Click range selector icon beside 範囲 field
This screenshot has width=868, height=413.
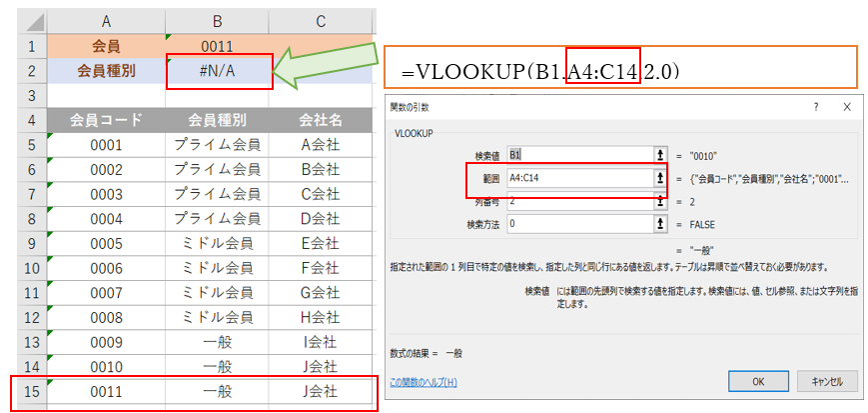pyautogui.click(x=659, y=177)
